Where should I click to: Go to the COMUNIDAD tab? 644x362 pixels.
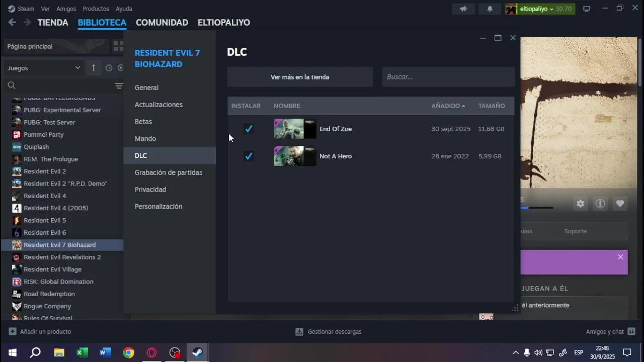pyautogui.click(x=162, y=22)
